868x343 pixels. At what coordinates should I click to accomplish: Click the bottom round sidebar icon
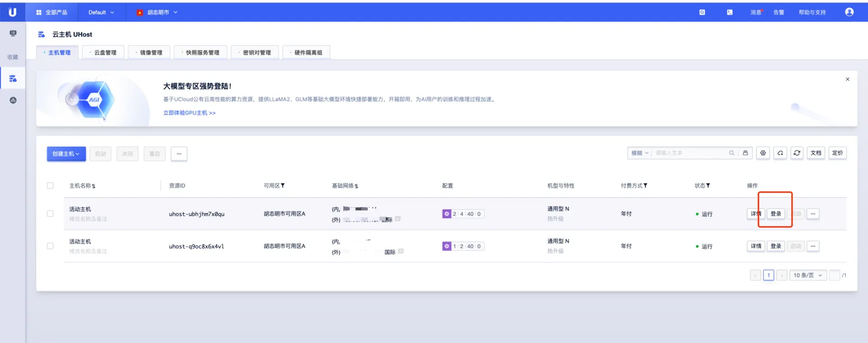click(13, 100)
